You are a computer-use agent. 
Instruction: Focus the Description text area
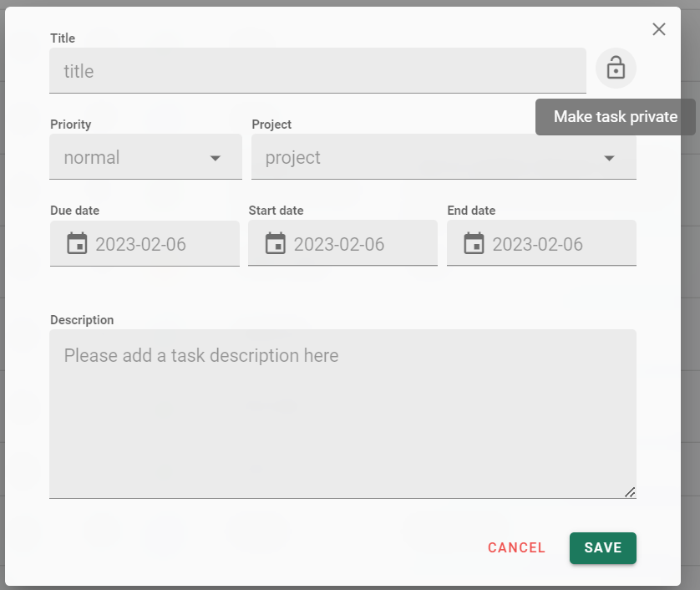[342, 414]
